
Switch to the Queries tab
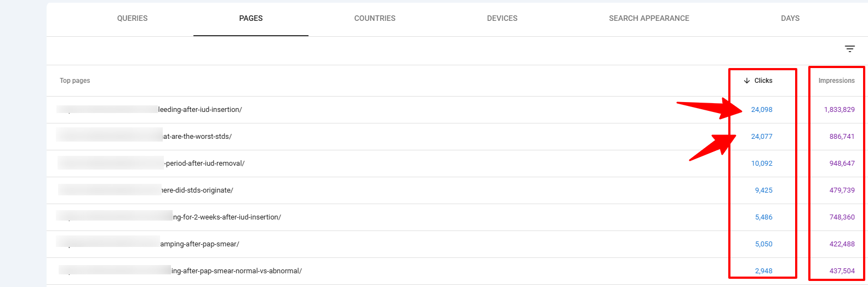pos(132,18)
